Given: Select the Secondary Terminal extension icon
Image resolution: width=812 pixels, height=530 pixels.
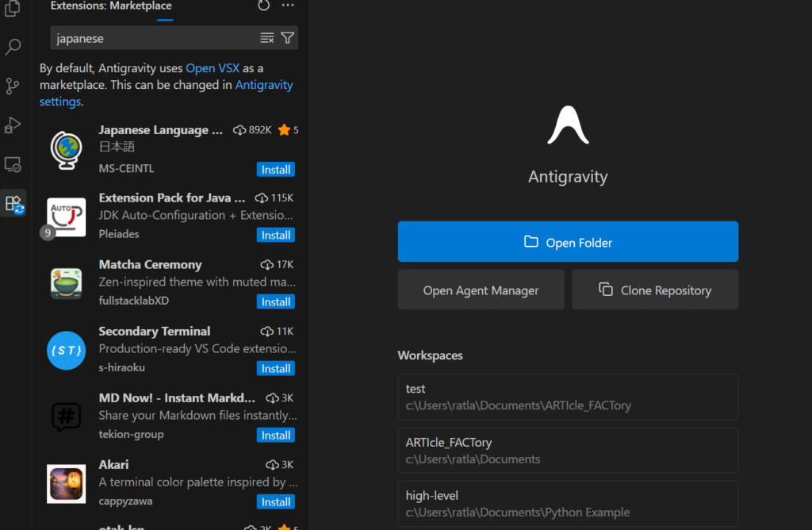Looking at the screenshot, I should 66,350.
